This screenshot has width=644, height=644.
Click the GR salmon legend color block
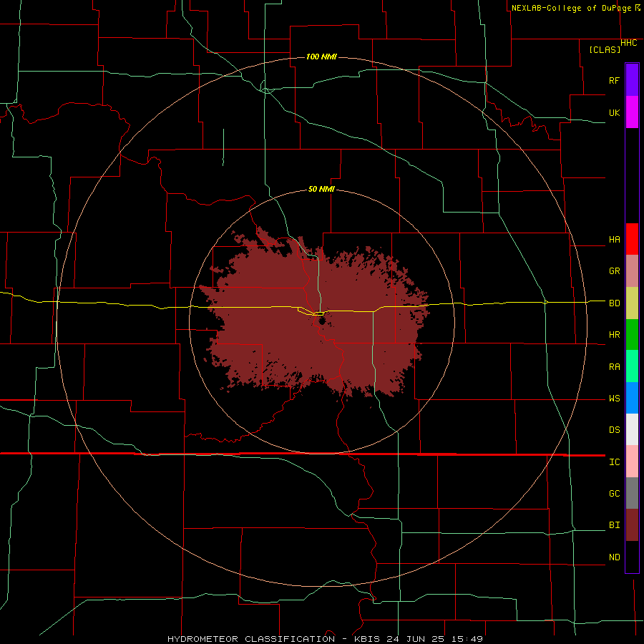tap(632, 271)
